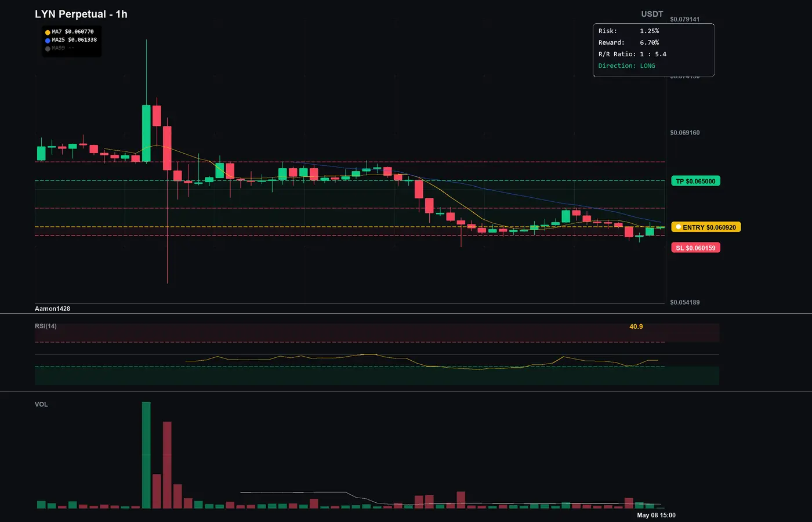Click the $0.079141 price axis label
812x522 pixels.
(x=684, y=19)
